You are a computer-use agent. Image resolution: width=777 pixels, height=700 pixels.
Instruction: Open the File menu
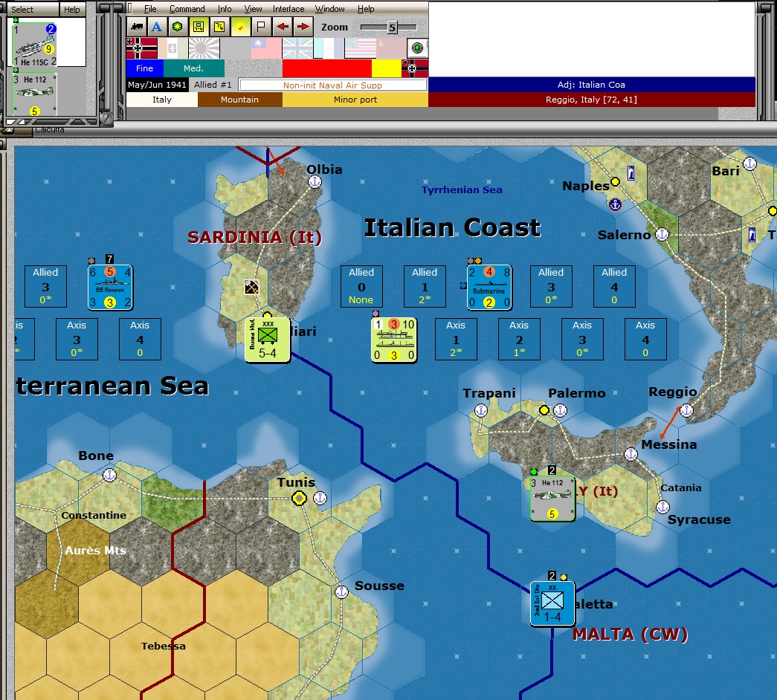point(150,9)
